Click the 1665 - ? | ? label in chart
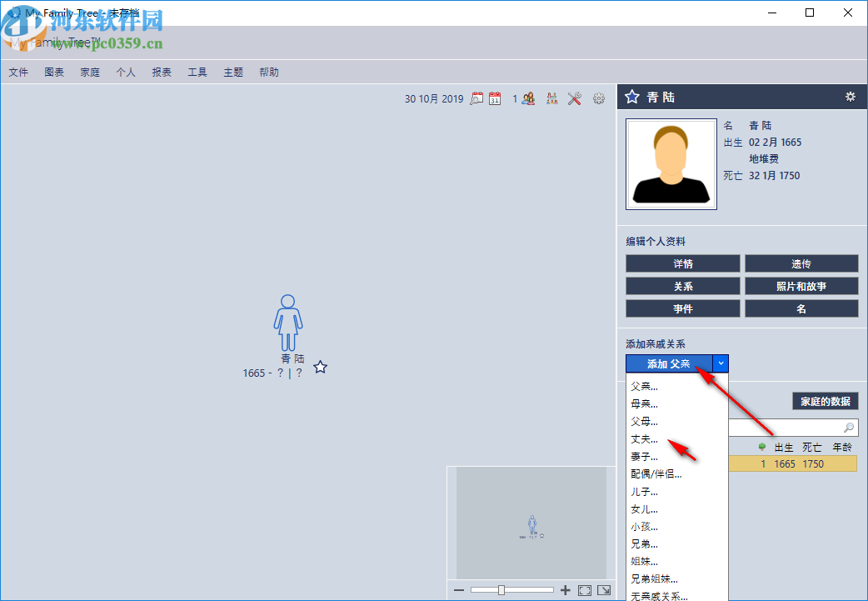This screenshot has width=868, height=601. pyautogui.click(x=272, y=373)
